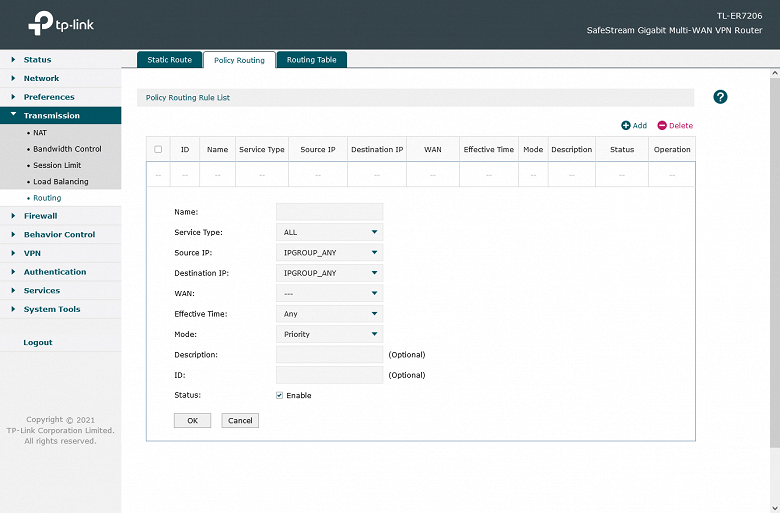Image resolution: width=780 pixels, height=513 pixels.
Task: Open the Service Type dropdown
Action: 329,232
